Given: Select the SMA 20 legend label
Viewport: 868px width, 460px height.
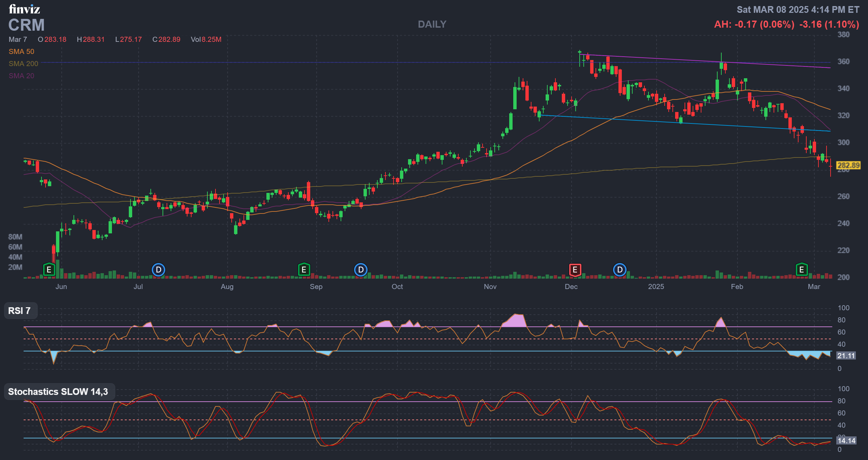Looking at the screenshot, I should 21,76.
